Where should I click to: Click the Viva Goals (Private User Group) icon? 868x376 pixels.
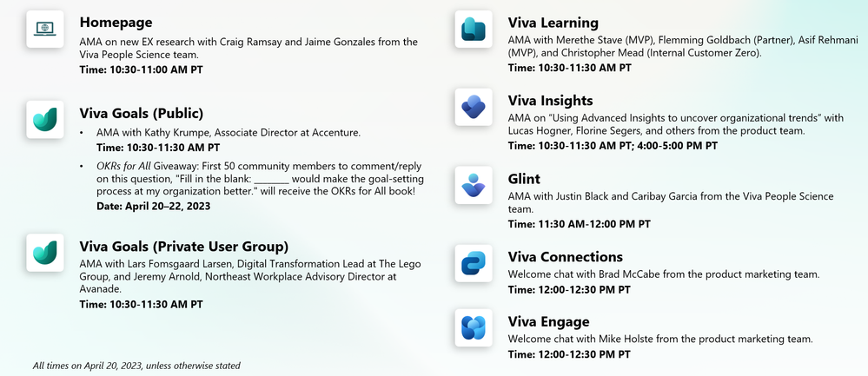click(45, 253)
